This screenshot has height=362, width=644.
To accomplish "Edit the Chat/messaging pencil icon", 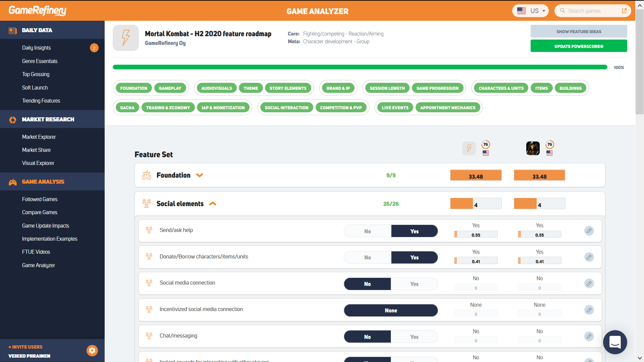I will pos(589,336).
